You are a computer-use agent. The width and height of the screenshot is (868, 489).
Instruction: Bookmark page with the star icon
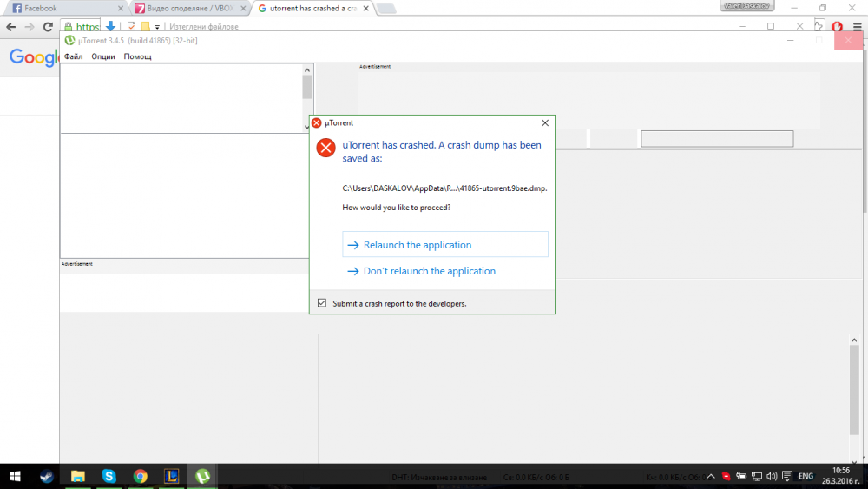[819, 27]
